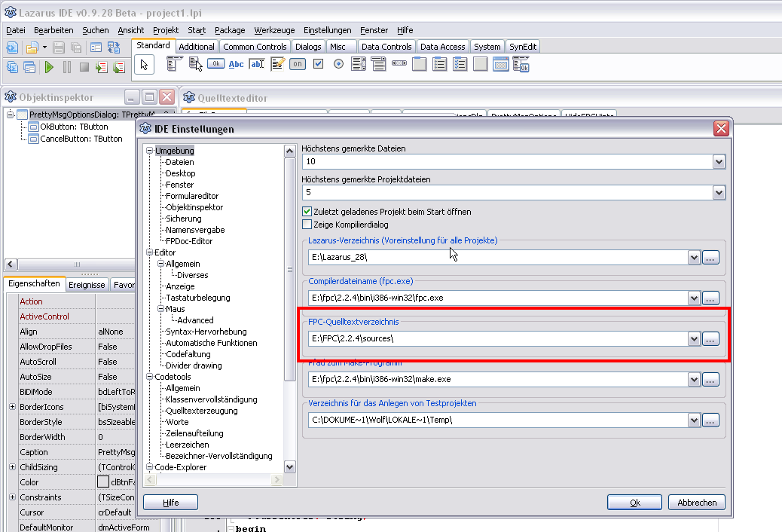
Task: Enable the 'Zeige Kompilierdialog' checkbox
Action: click(307, 224)
